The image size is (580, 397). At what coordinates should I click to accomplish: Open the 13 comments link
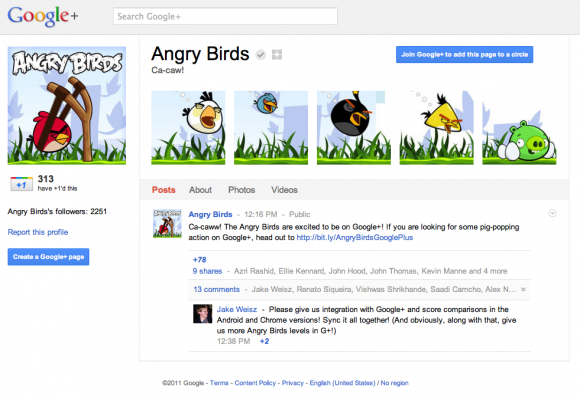[216, 289]
